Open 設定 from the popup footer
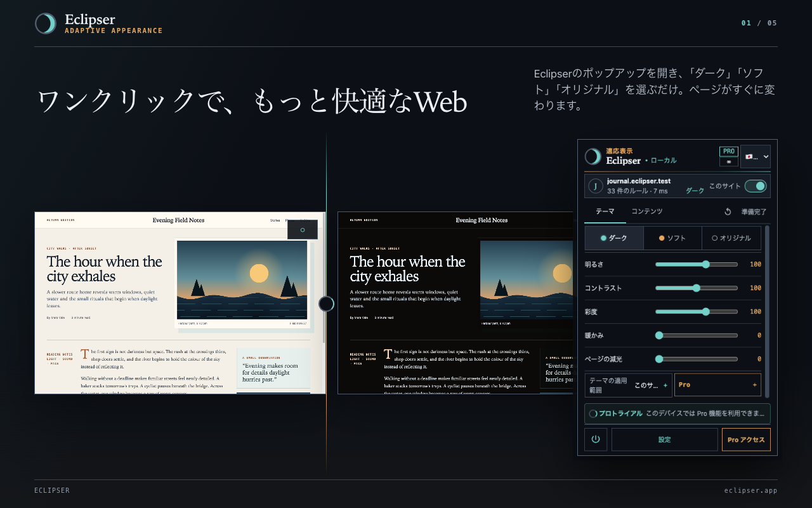 [x=664, y=439]
